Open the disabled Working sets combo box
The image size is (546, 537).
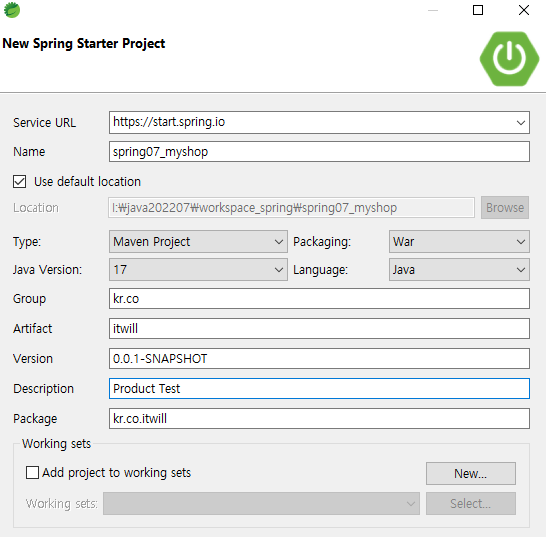tap(261, 504)
